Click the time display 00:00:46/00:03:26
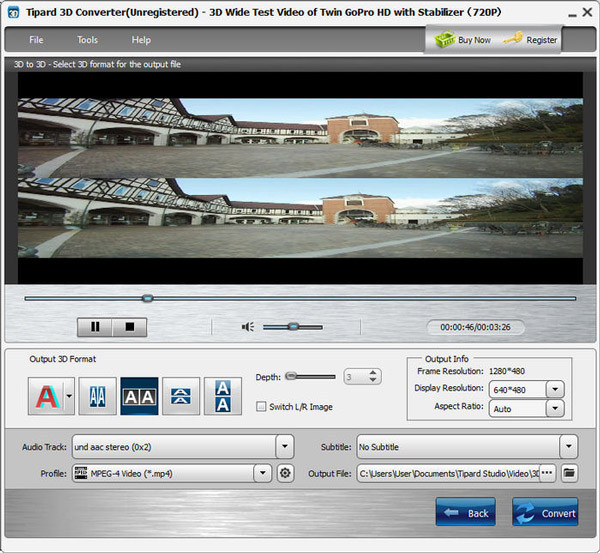The height and width of the screenshot is (553, 600). (x=475, y=327)
